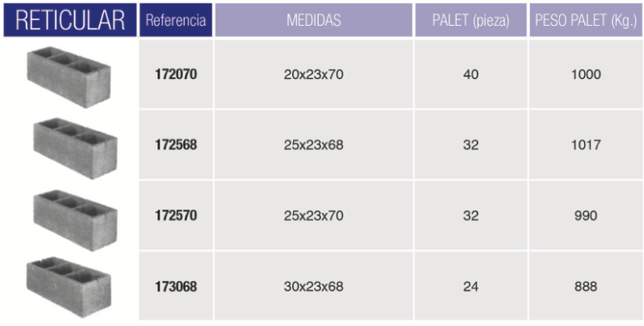Screen dimensions: 644x326
Task: Open the block image for reference 172568
Action: tap(75, 148)
